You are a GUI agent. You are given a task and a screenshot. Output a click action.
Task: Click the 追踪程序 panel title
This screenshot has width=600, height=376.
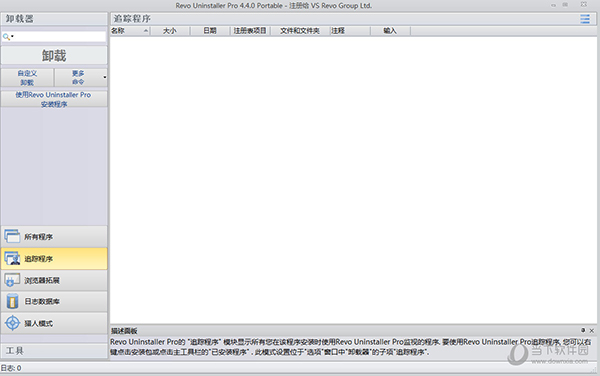click(x=132, y=19)
